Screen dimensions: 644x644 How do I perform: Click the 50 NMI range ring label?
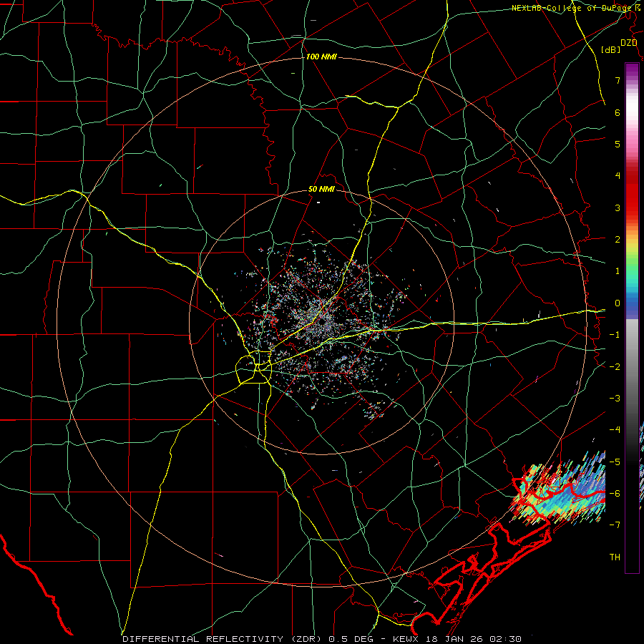tap(321, 190)
